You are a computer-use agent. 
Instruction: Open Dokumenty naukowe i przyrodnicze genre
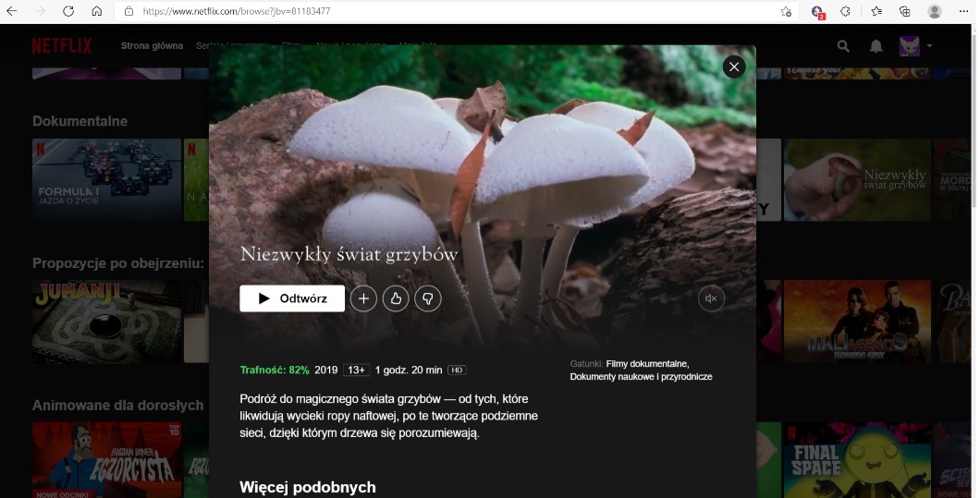coord(641,377)
